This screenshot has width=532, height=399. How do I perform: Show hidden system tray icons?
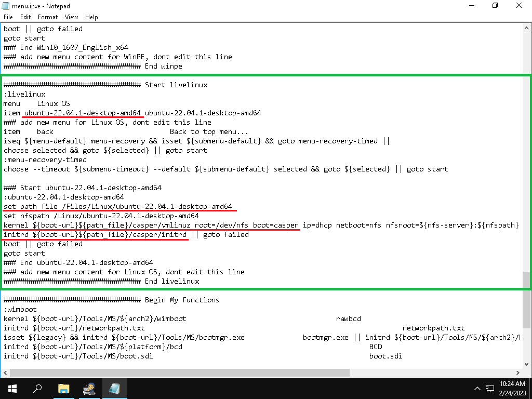(477, 389)
